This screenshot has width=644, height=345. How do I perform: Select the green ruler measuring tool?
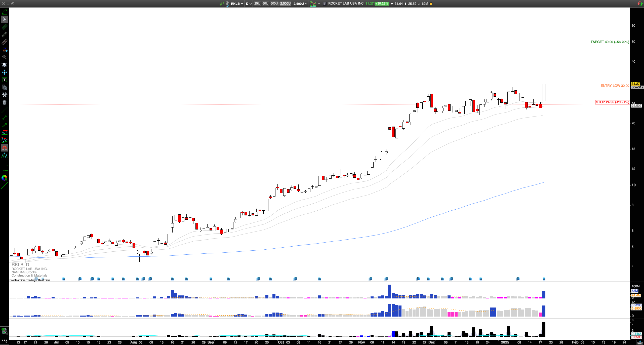click(x=5, y=27)
